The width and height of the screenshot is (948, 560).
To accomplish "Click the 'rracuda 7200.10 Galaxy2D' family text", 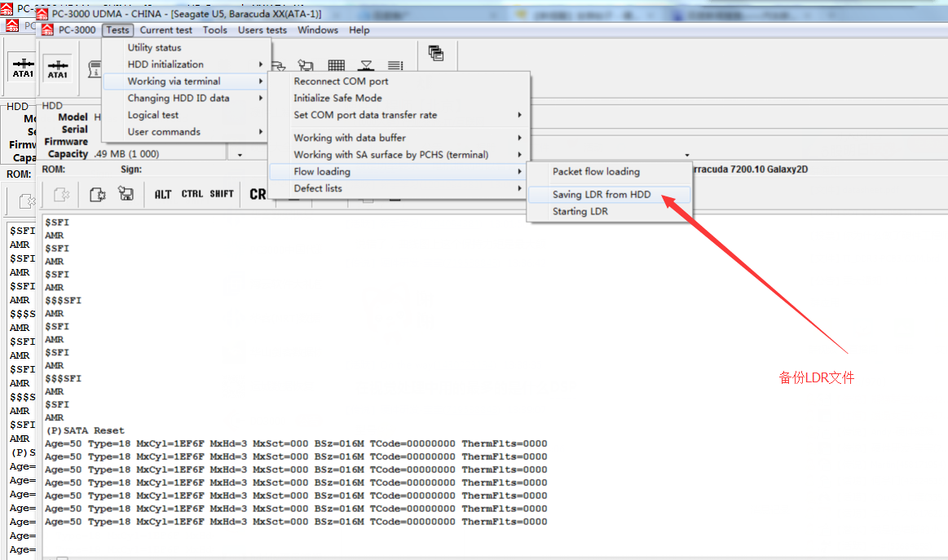I will 750,170.
